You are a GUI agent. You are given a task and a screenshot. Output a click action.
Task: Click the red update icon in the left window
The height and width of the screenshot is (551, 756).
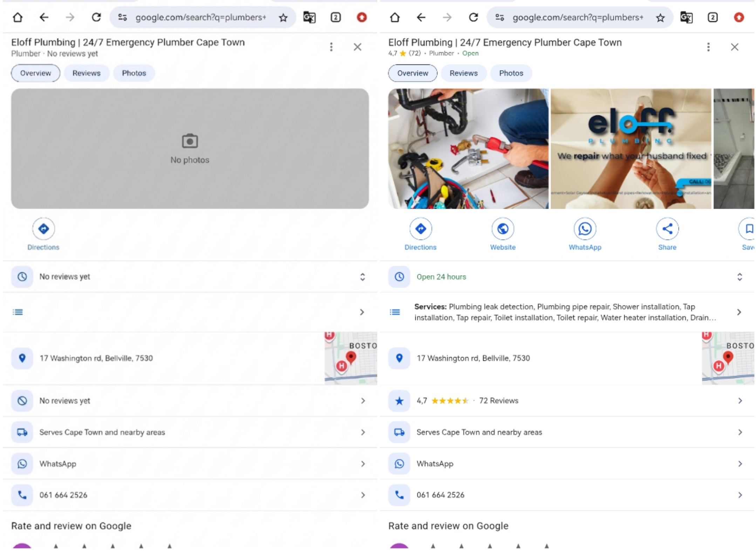point(362,17)
